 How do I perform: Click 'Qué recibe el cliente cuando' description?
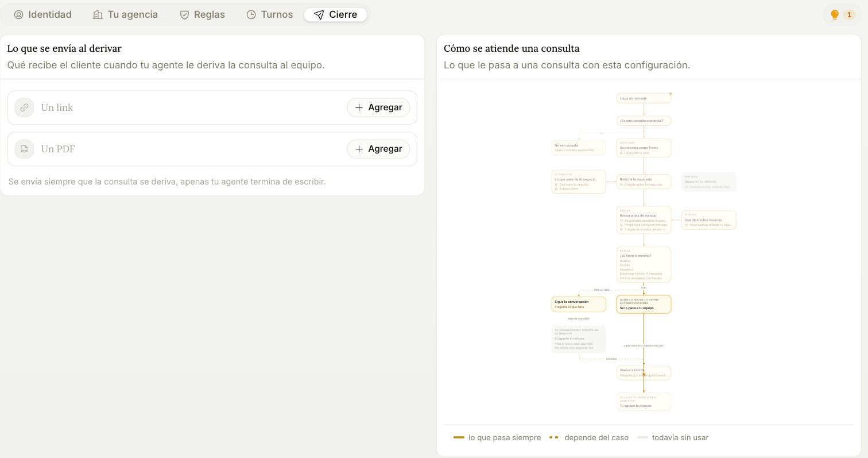(166, 65)
